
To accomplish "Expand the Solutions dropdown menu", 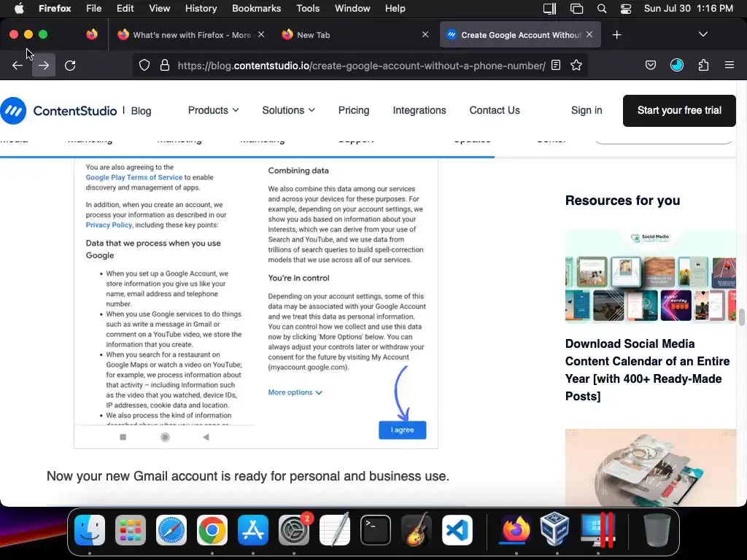I will [288, 110].
